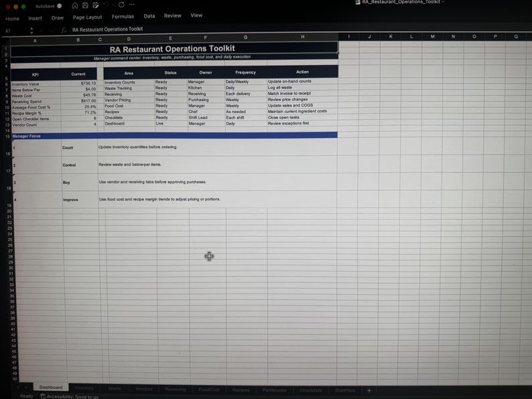This screenshot has width=532, height=399.
Task: Click the edit/save-a-copy icon in the title bar
Action: coord(96,5)
